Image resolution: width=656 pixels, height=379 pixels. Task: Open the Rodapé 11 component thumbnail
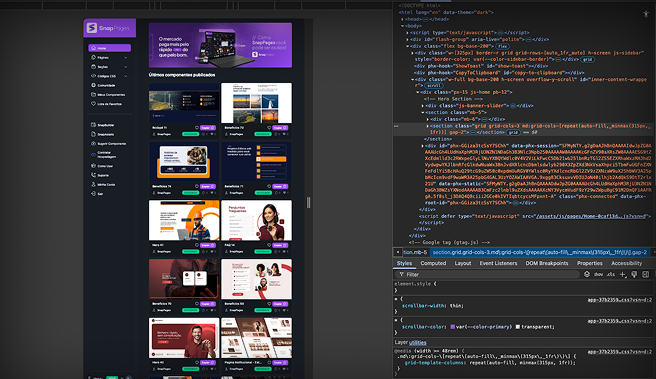click(x=184, y=103)
